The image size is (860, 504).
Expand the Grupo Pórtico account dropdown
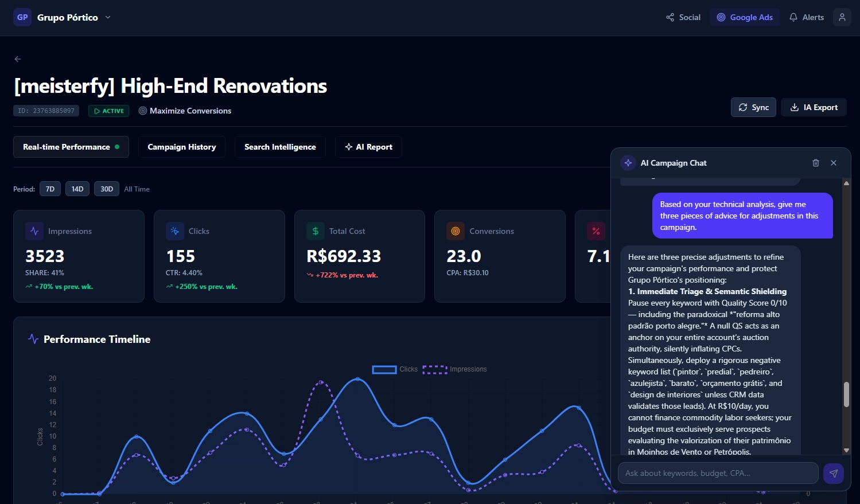tap(108, 17)
